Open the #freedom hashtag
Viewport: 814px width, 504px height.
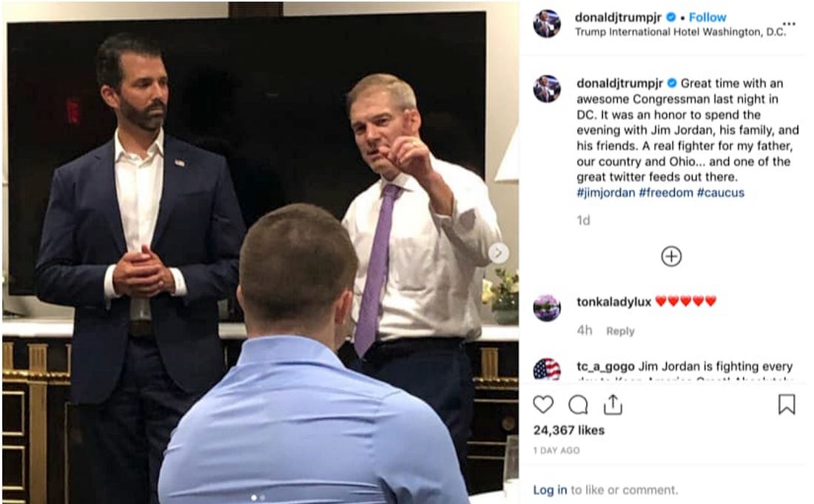pyautogui.click(x=666, y=192)
